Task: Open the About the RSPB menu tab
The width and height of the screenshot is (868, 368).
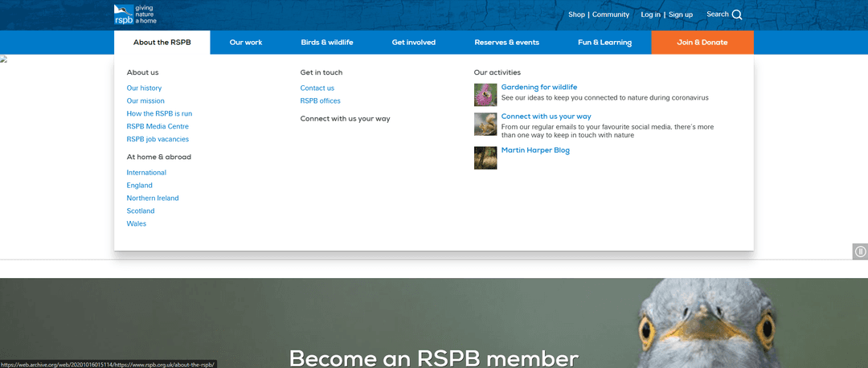Action: point(162,42)
